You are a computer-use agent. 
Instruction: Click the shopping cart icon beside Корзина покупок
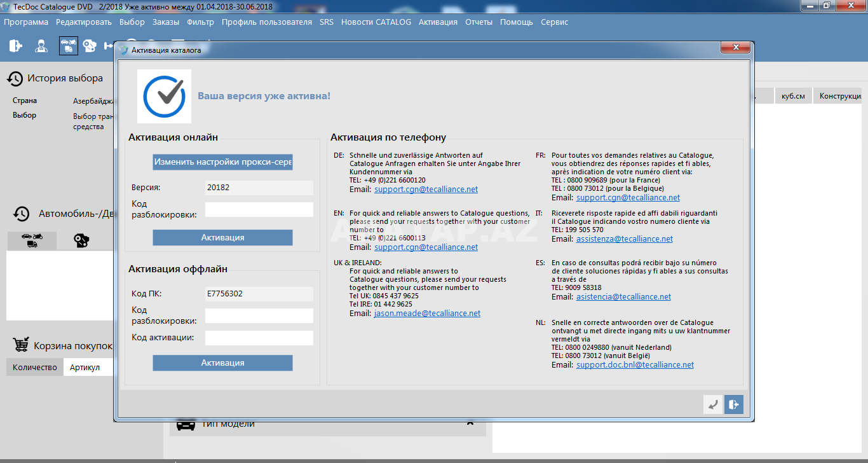(21, 345)
